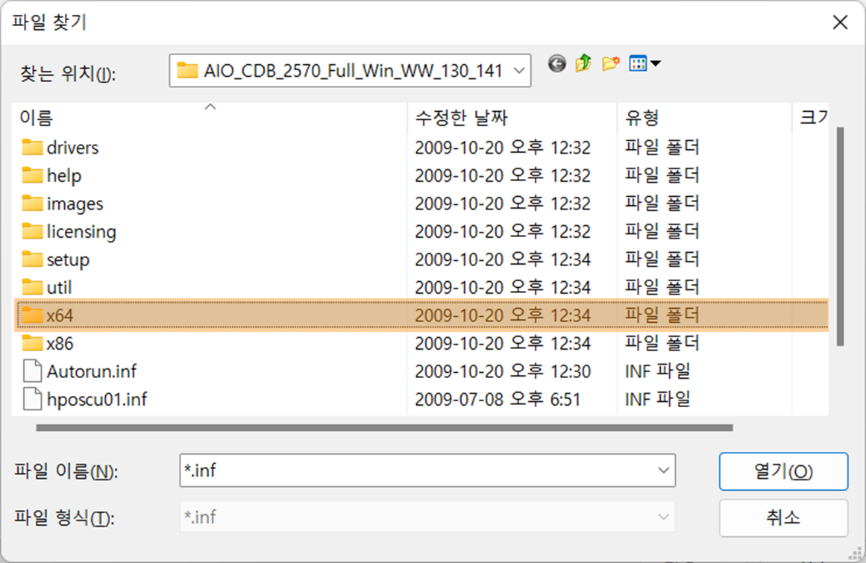Go back to the last visited folder

(x=557, y=64)
